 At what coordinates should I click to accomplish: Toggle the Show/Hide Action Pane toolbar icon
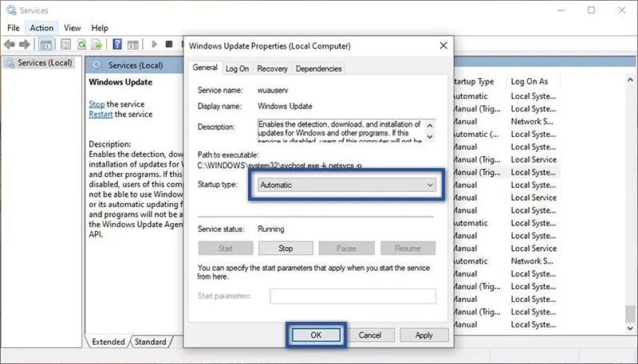(x=132, y=45)
